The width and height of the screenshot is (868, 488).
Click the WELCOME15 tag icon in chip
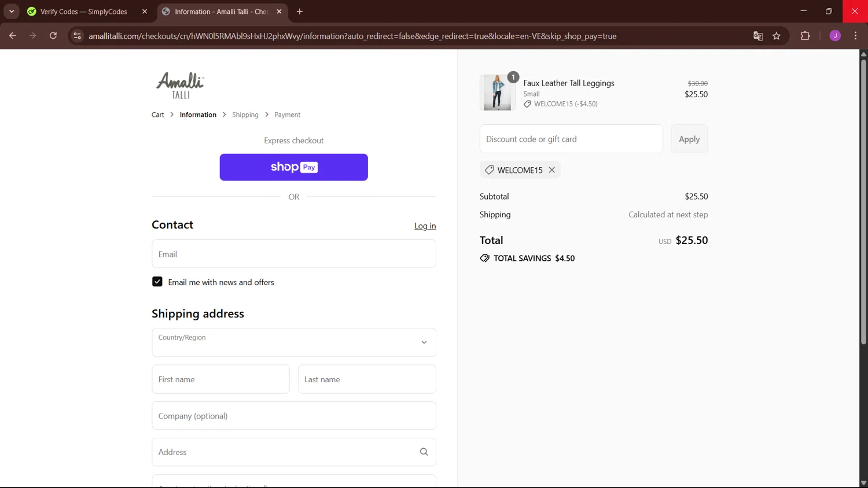(x=490, y=170)
